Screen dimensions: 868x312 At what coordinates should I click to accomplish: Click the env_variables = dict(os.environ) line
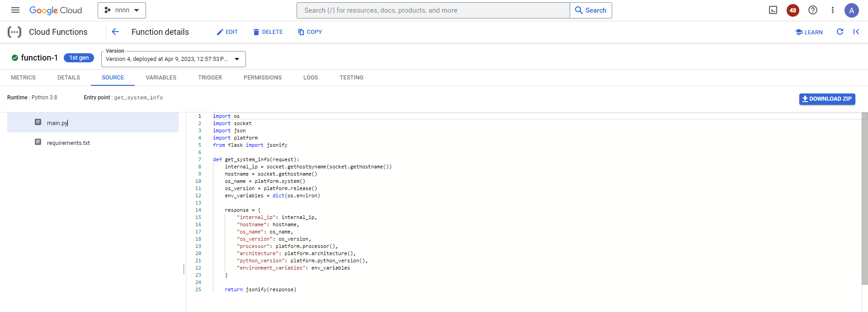click(272, 196)
